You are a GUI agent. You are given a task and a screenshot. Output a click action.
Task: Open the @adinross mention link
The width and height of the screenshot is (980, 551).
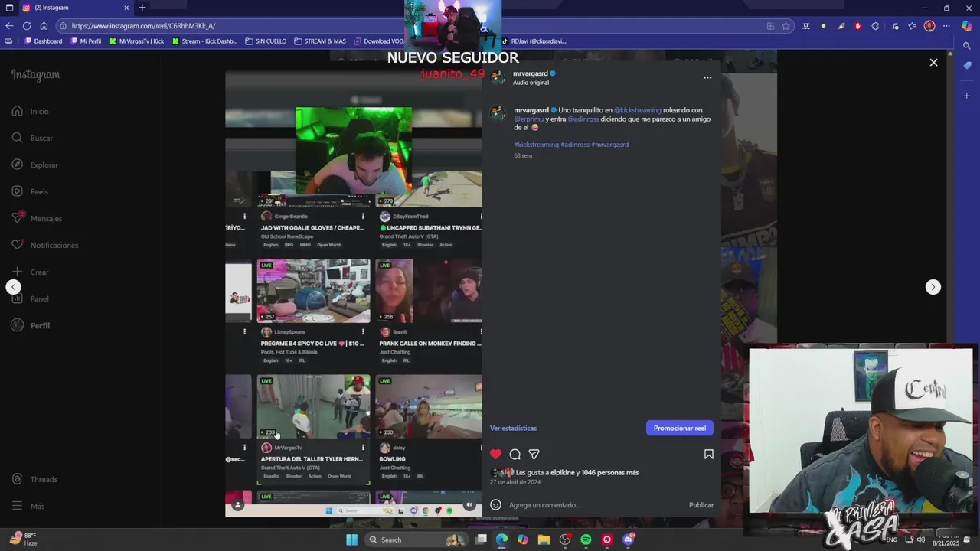[x=583, y=119]
